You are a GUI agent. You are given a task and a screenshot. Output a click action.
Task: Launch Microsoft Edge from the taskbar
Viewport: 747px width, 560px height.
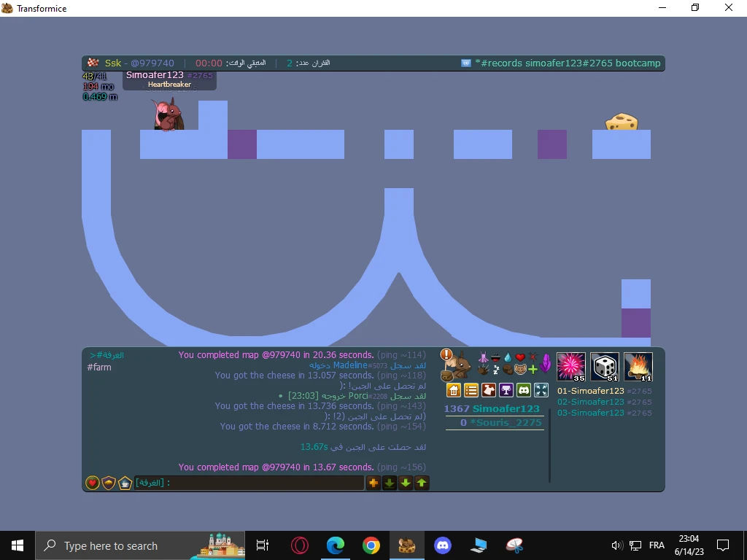tap(336, 545)
